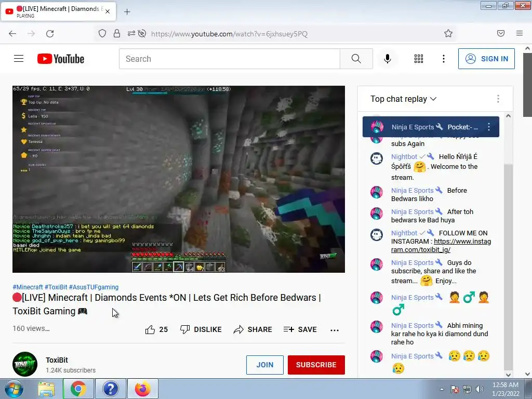Open tracking protection shield icon

click(102, 33)
